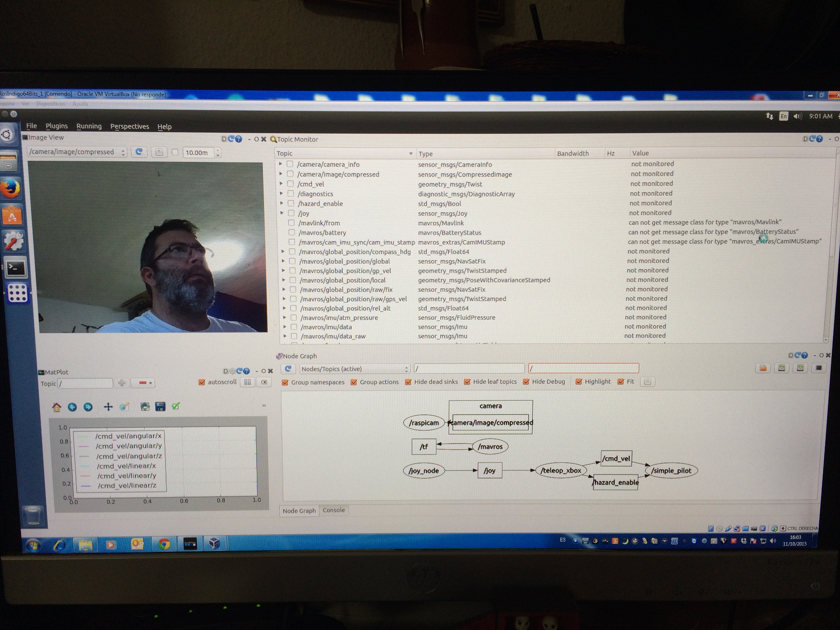Toggle the autoscroll checkbox in MatPlot
The image size is (840, 630).
pyautogui.click(x=202, y=382)
